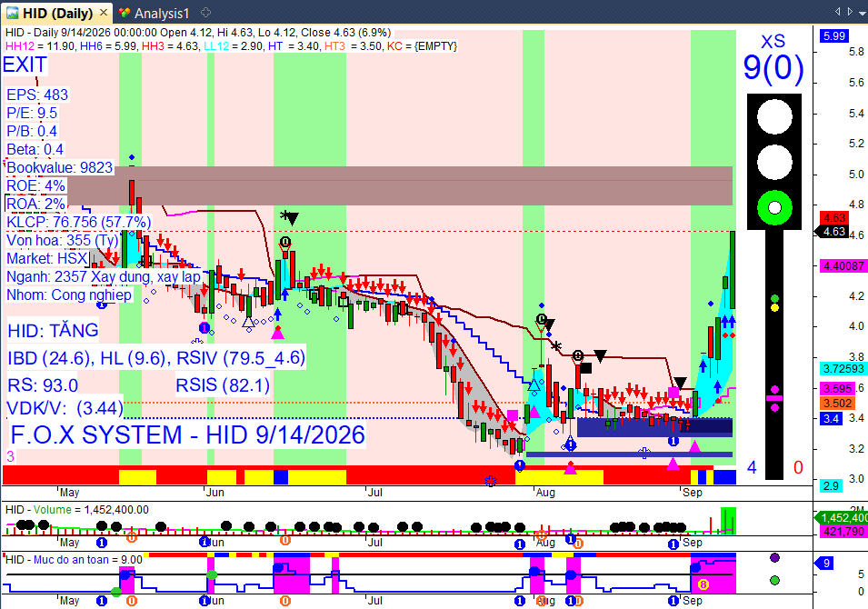
Task: Click the cyan 3.72593 price label
Action: point(843,369)
